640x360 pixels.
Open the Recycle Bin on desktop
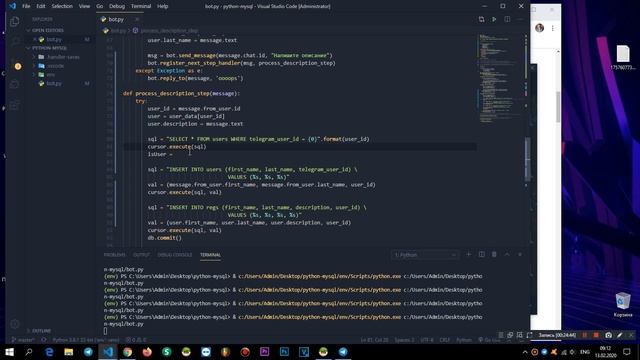click(x=623, y=304)
